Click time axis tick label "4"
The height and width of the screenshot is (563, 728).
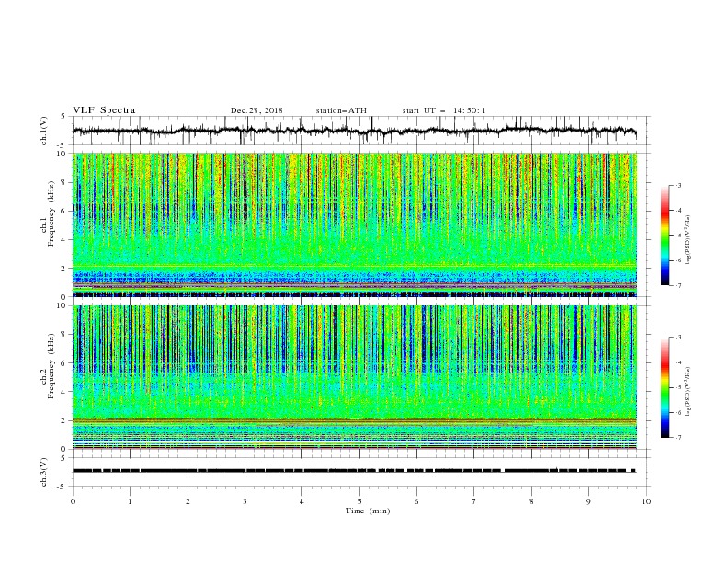[301, 501]
